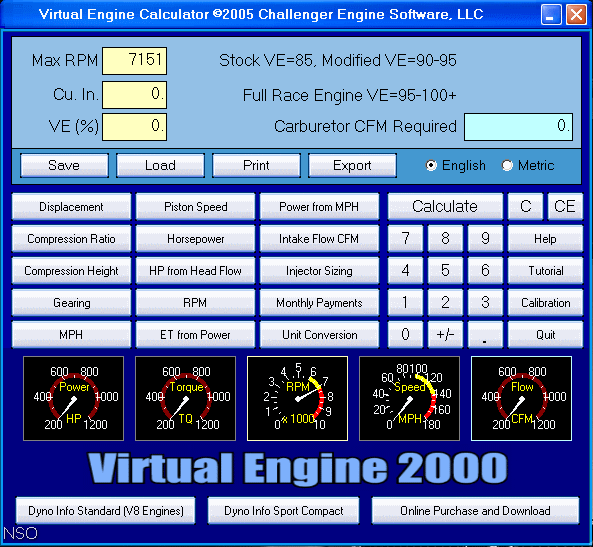The height and width of the screenshot is (547, 593).
Task: Open the MPH calculator
Action: point(71,334)
